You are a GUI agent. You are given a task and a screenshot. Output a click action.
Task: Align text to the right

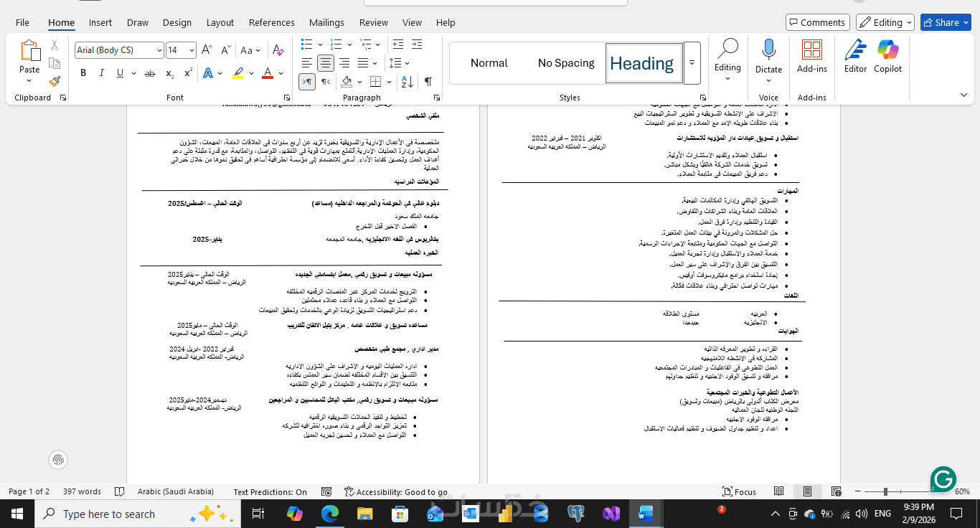point(344,63)
